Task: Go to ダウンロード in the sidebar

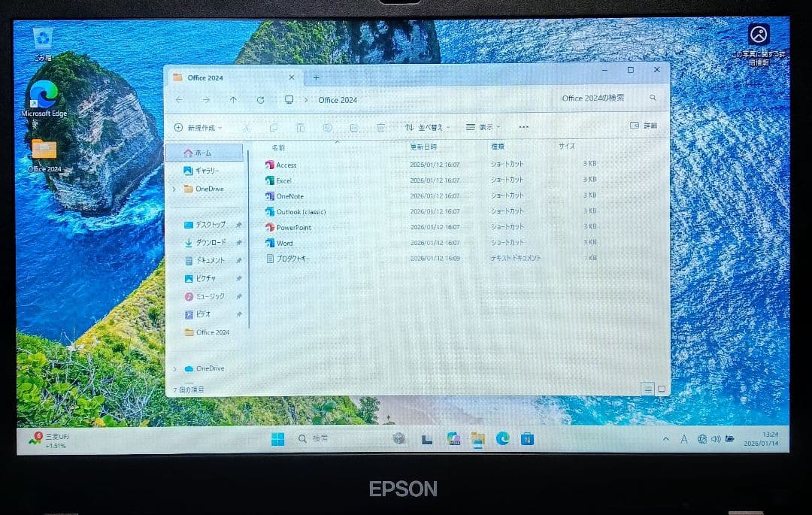Action: pyautogui.click(x=207, y=242)
